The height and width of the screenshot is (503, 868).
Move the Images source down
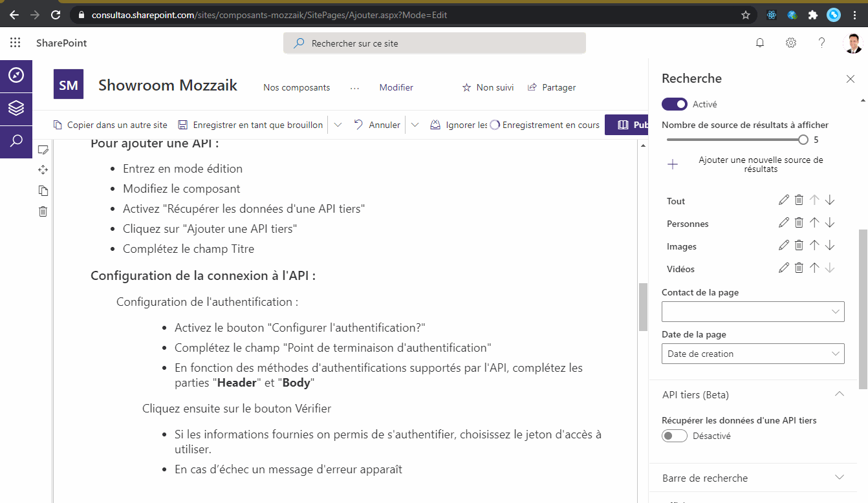[830, 246]
